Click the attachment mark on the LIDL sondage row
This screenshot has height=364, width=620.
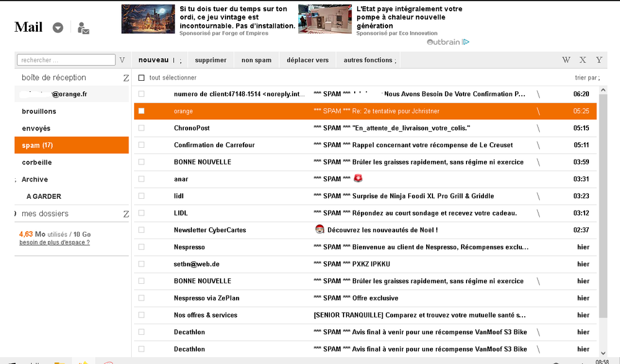click(538, 213)
